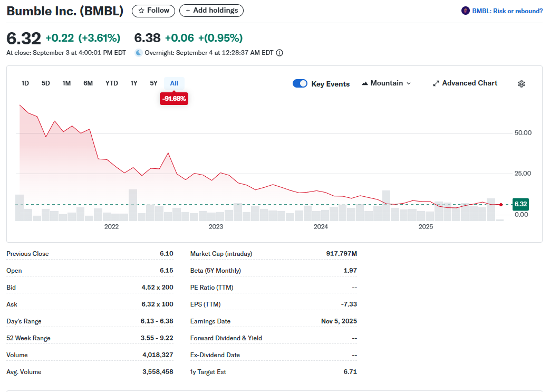Click the PE Ratio (TTM) label
The image size is (550, 392).
pyautogui.click(x=211, y=288)
